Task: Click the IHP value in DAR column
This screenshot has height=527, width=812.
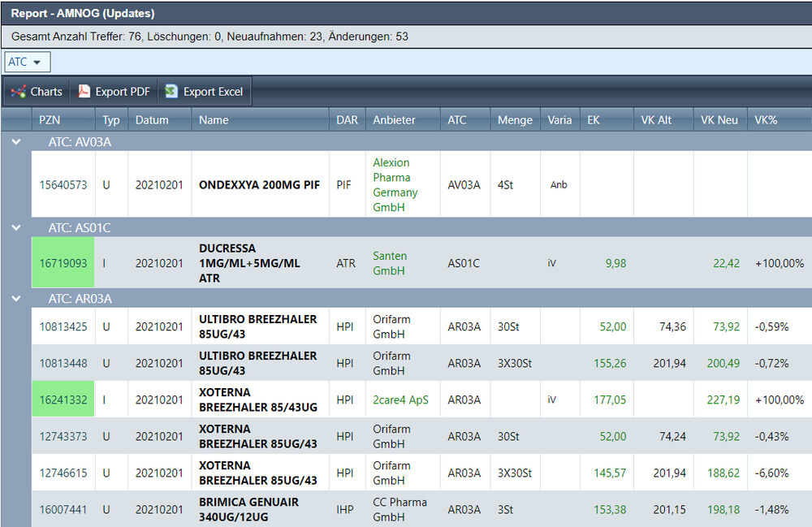Action: (345, 509)
